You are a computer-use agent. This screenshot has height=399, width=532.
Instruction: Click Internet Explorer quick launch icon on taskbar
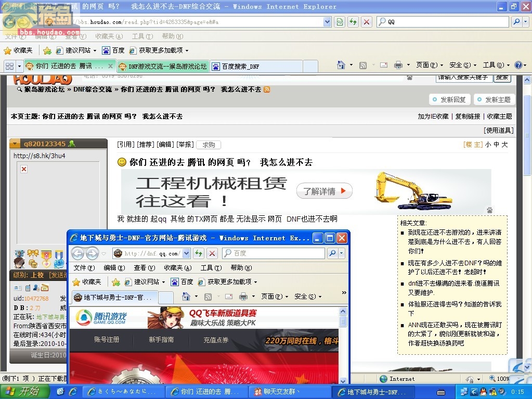[73, 392]
